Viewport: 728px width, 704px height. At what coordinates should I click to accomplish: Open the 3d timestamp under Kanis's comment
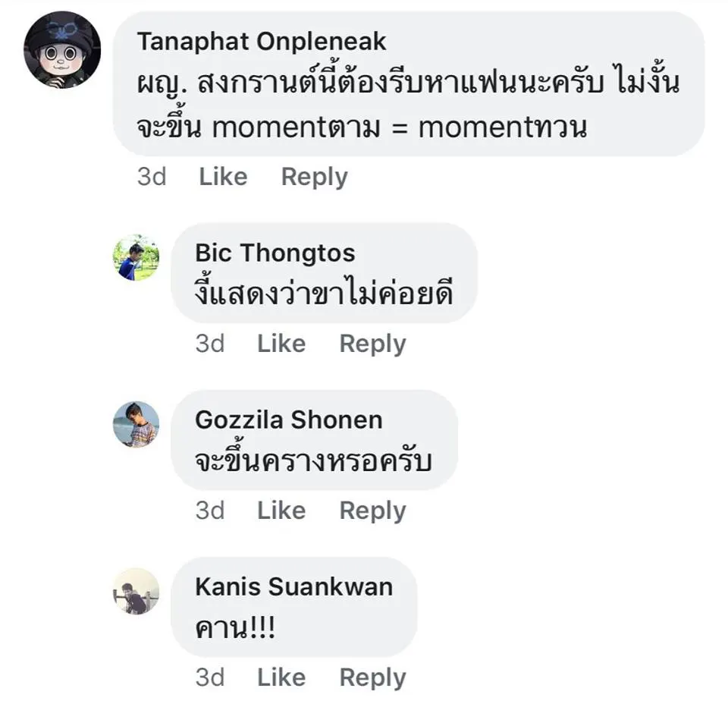tap(210, 677)
